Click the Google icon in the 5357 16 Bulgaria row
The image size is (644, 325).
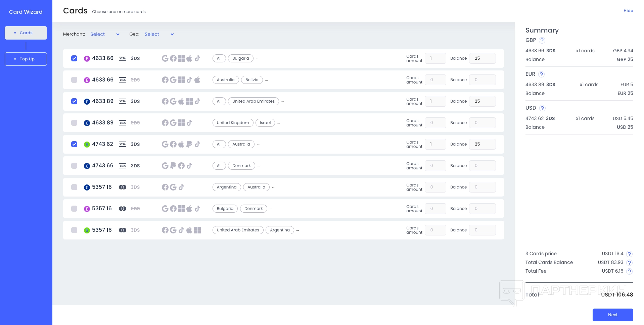[165, 209]
